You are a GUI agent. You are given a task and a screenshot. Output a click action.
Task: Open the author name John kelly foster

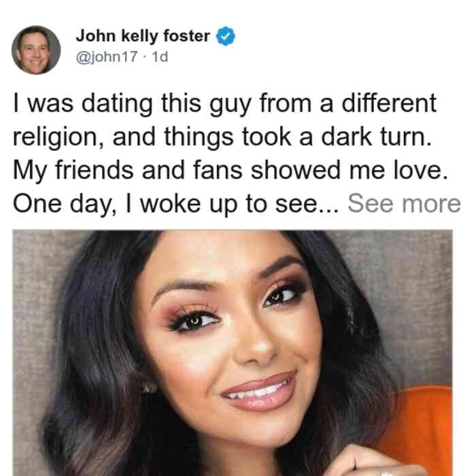pyautogui.click(x=143, y=36)
